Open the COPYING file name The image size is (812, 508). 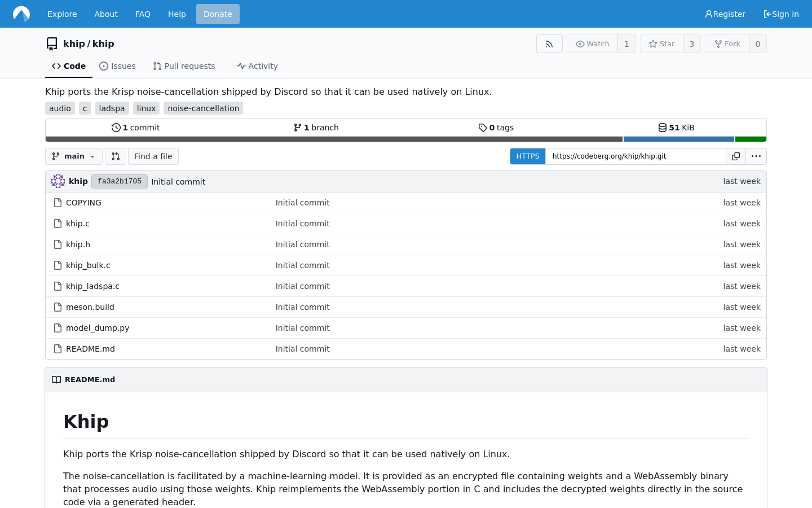pyautogui.click(x=83, y=203)
